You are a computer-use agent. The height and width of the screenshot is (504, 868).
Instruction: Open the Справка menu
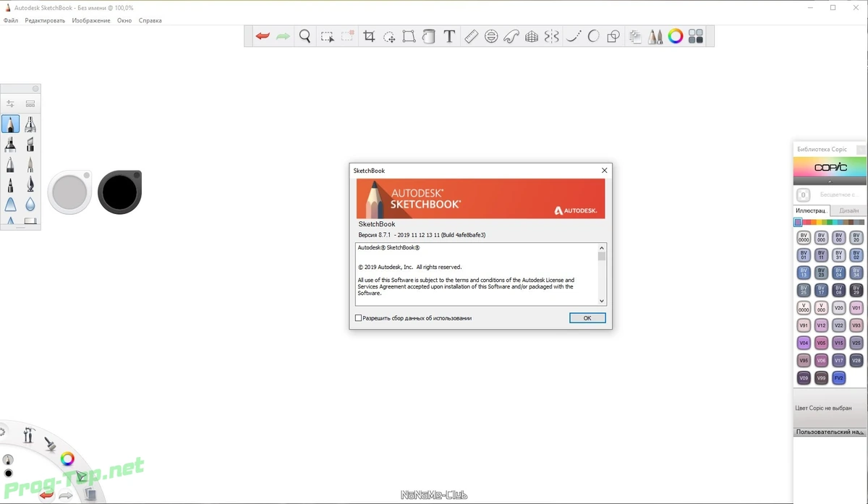(150, 20)
